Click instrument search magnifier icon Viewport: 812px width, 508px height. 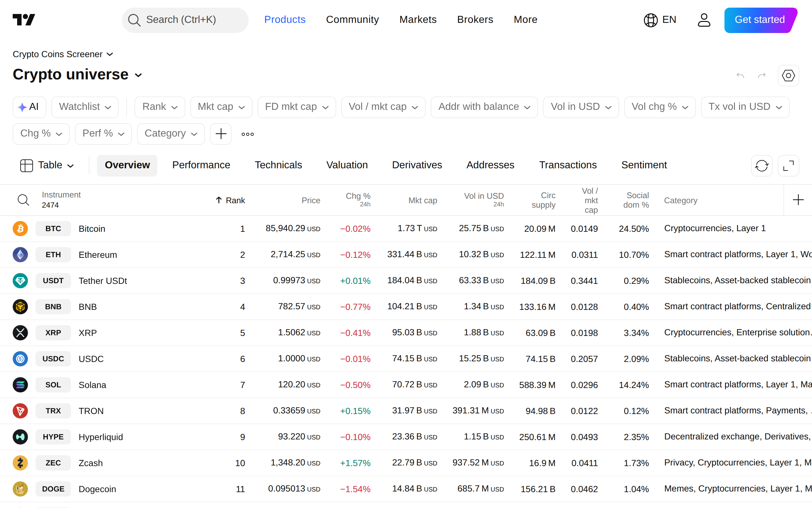point(23,200)
